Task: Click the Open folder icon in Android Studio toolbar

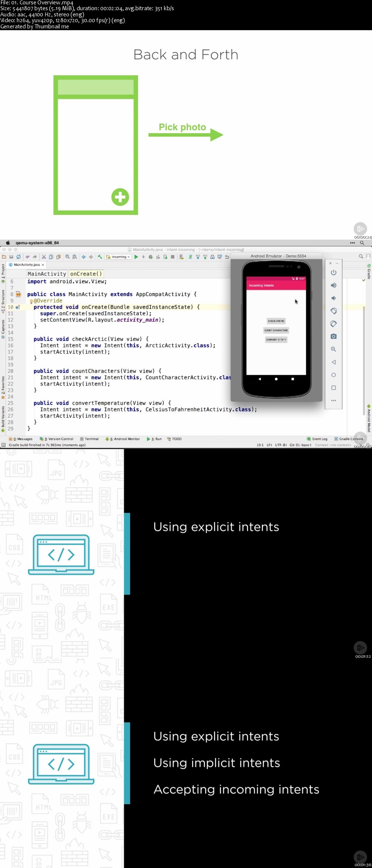Action: pos(4,257)
